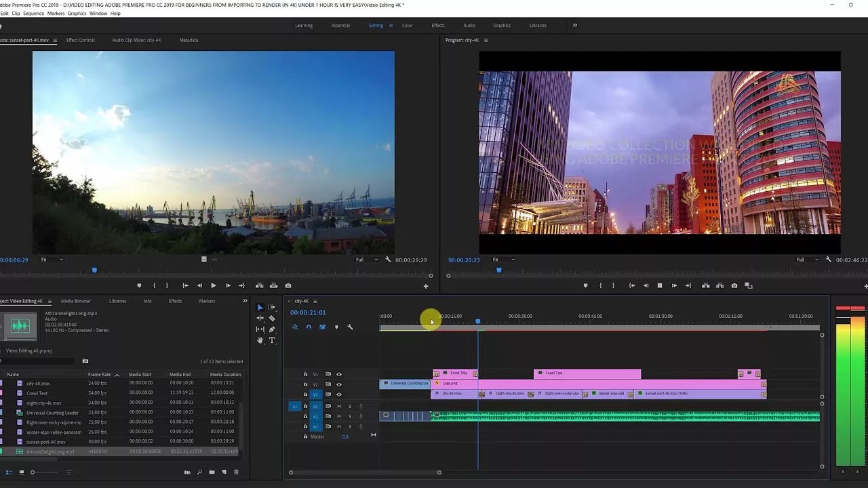This screenshot has width=868, height=488.
Task: Stop playback in Program monitor
Action: (660, 285)
